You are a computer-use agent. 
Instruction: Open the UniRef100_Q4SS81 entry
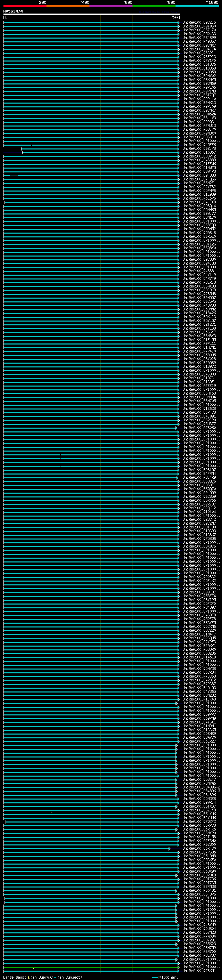pyautogui.click(x=199, y=271)
